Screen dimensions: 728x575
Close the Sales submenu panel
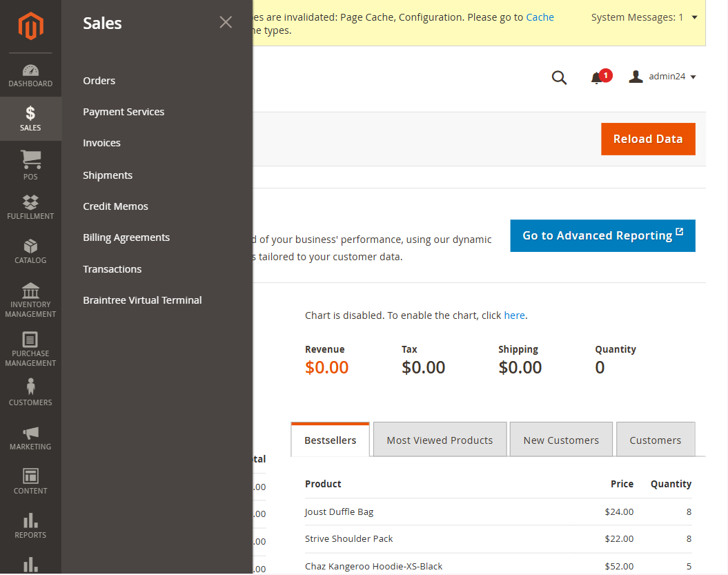click(226, 22)
